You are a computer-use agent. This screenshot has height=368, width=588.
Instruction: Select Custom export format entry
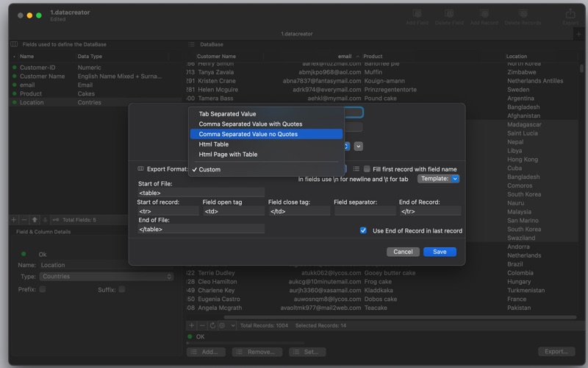(209, 169)
